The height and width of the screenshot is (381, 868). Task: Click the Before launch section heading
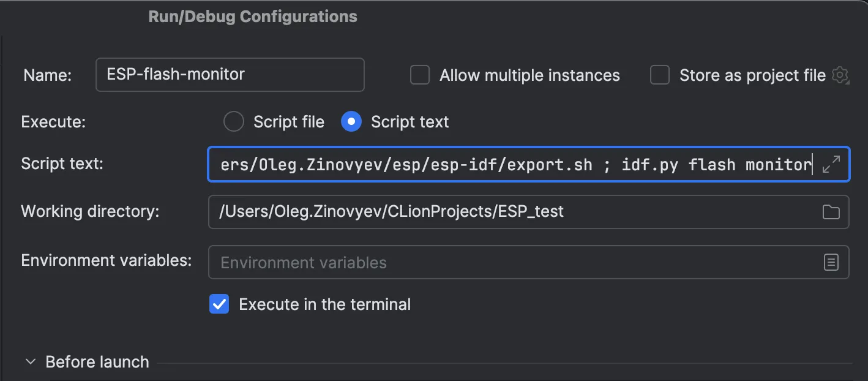point(97,362)
